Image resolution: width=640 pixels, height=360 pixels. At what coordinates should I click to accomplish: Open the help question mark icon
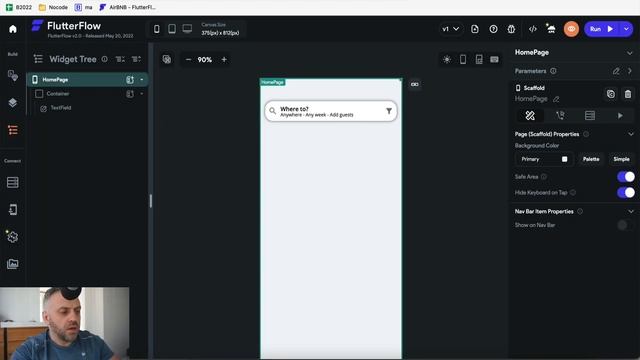tap(493, 29)
